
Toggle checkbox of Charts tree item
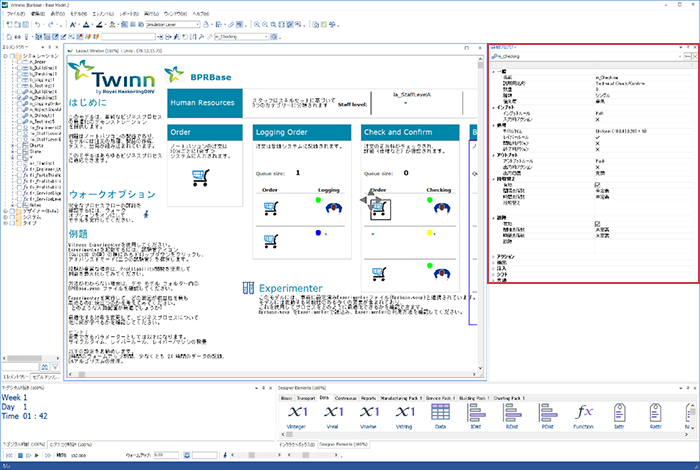point(20,146)
